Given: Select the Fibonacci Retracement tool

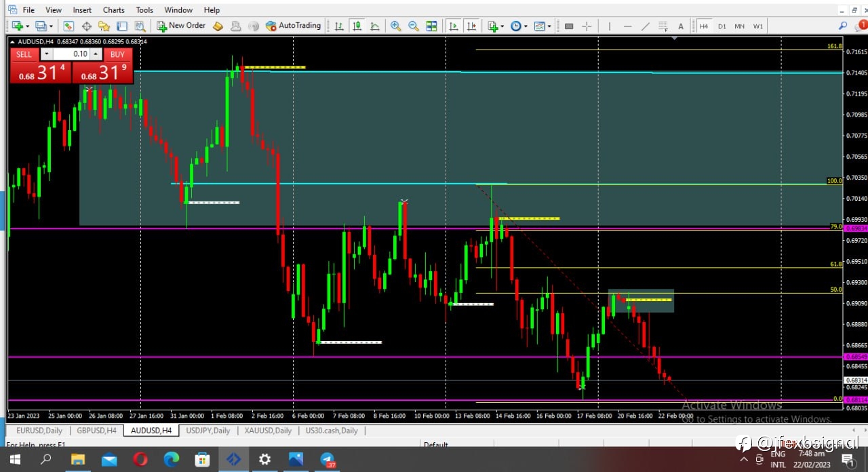Looking at the screenshot, I should (x=663, y=26).
